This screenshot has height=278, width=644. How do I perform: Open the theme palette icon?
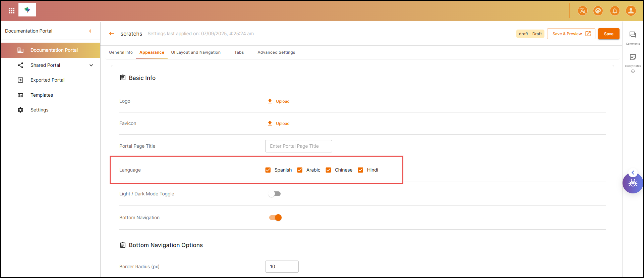click(598, 11)
